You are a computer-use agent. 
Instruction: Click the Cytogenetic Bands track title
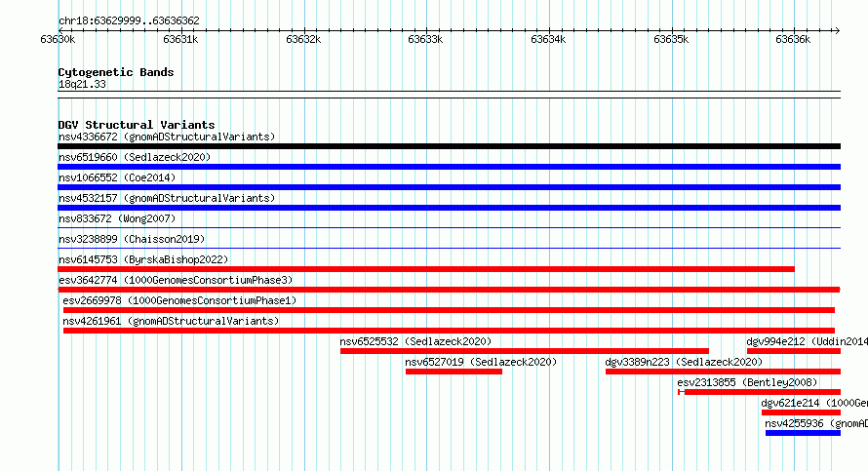116,72
